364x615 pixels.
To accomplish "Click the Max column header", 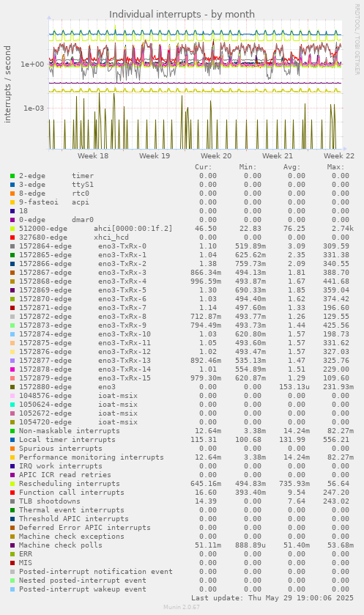I will pos(335,167).
